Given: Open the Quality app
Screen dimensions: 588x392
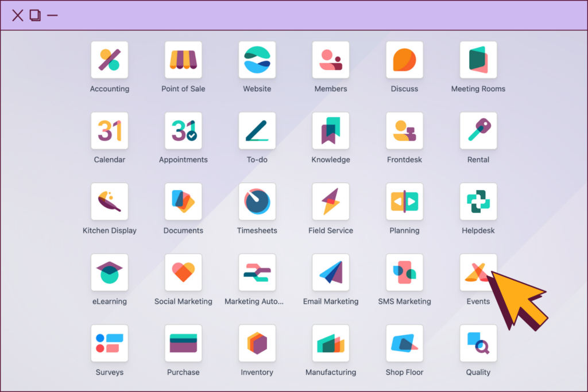Looking at the screenshot, I should [x=478, y=343].
